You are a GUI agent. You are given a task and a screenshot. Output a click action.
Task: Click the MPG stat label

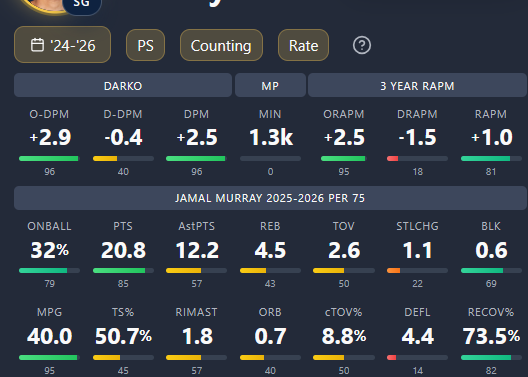50,312
